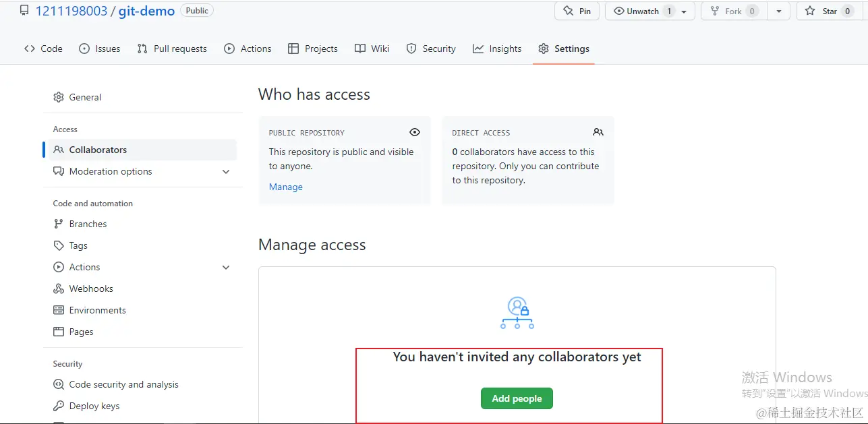Click the magnifier shield icon for Code security
This screenshot has height=424, width=868.
point(59,384)
